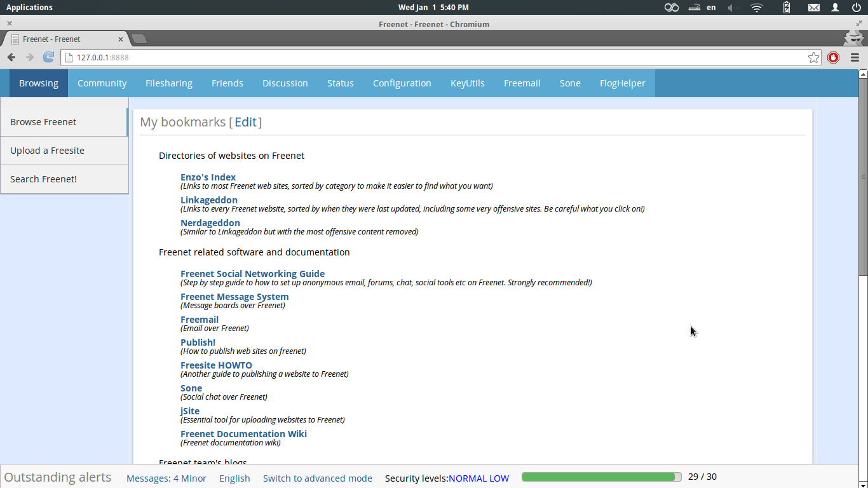Click Directories of websites on Freenet heading
The height and width of the screenshot is (488, 868).
pyautogui.click(x=231, y=156)
